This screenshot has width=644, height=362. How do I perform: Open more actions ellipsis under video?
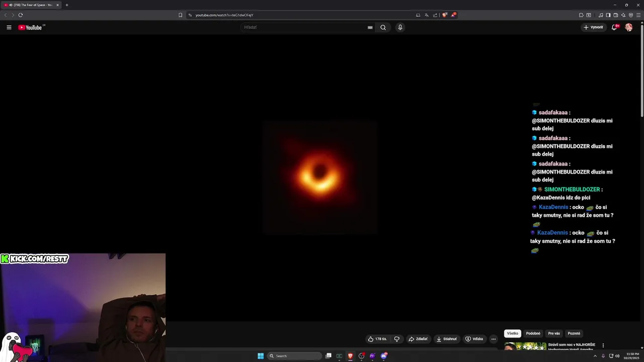coord(494,339)
